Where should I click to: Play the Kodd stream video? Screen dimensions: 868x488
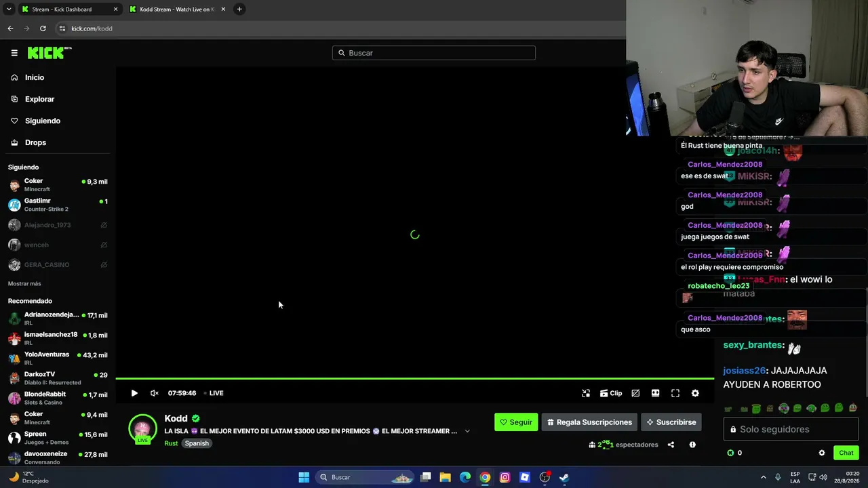tap(134, 393)
